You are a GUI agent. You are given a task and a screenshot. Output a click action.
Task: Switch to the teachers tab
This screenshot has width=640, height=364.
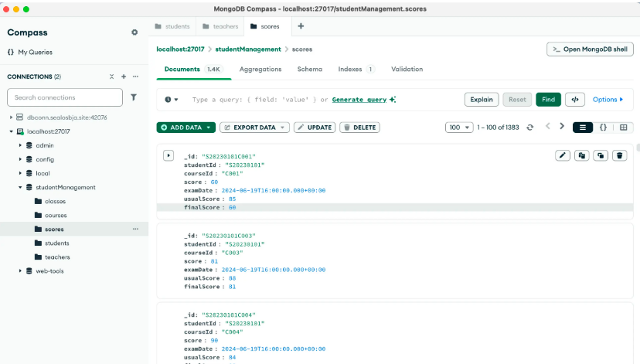pos(220,26)
